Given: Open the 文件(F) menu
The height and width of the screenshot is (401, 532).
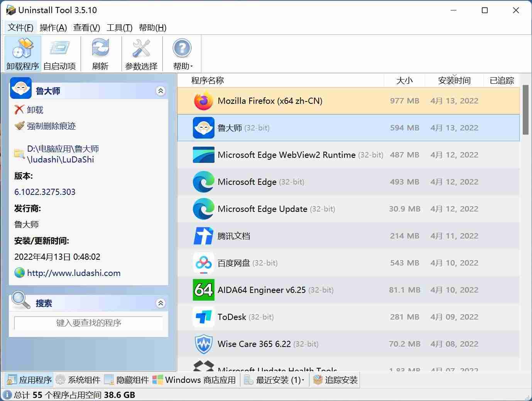Looking at the screenshot, I should click(20, 27).
